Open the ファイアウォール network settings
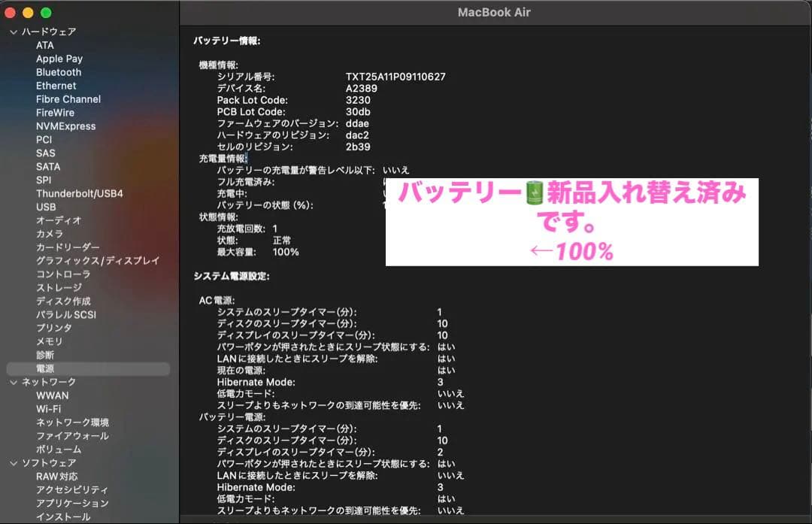This screenshot has width=812, height=524. tap(65, 435)
